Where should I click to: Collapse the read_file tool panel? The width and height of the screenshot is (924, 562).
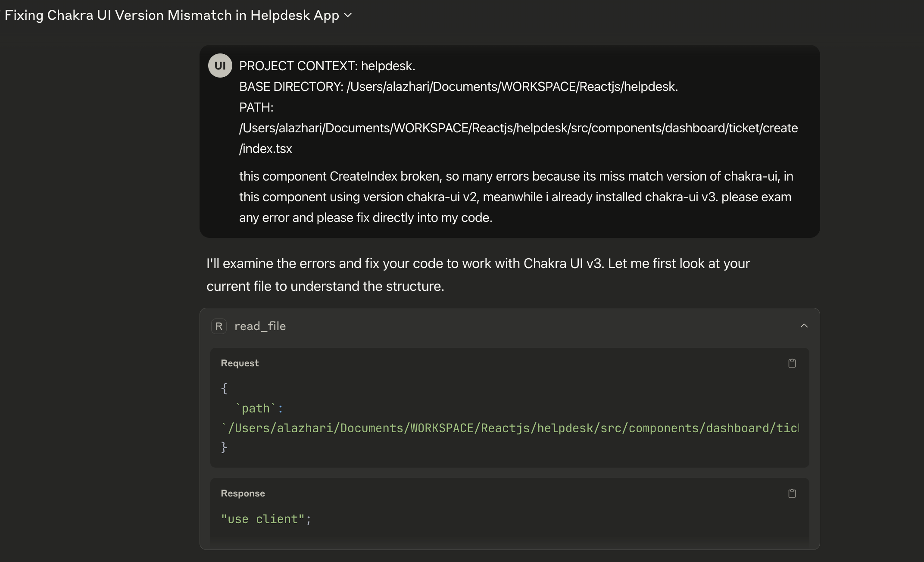[804, 326]
